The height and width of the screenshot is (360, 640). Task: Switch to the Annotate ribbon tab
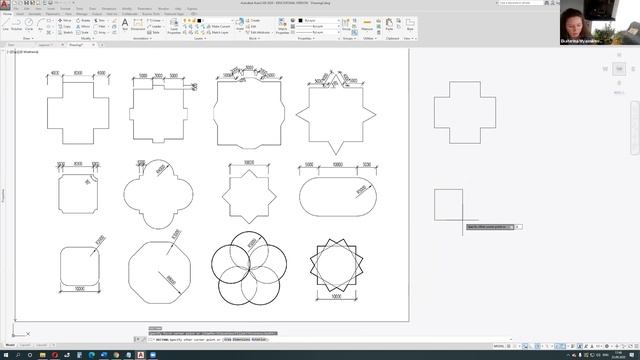[x=35, y=14]
